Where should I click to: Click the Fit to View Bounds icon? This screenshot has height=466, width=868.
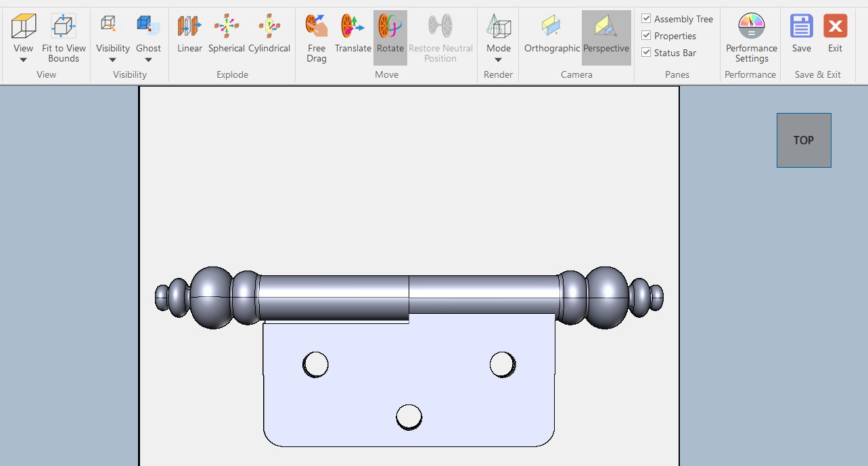tap(64, 27)
